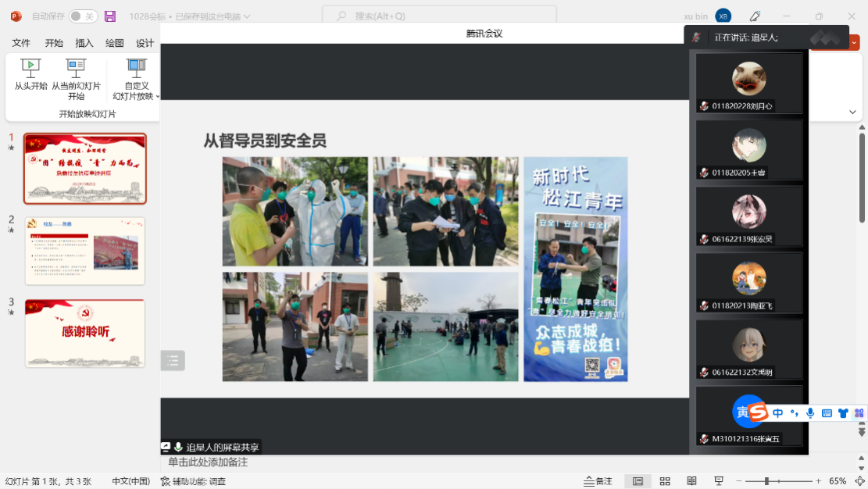Start slideshow from beginning (从头开始)
The width and height of the screenshot is (868, 489).
(30, 75)
